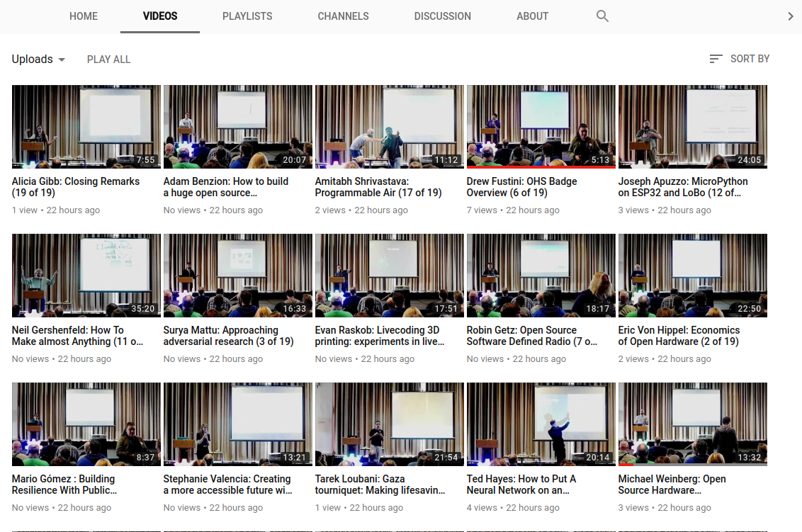Click Neil Gershenfeld video thumbnail
This screenshot has width=802, height=532.
86,275
